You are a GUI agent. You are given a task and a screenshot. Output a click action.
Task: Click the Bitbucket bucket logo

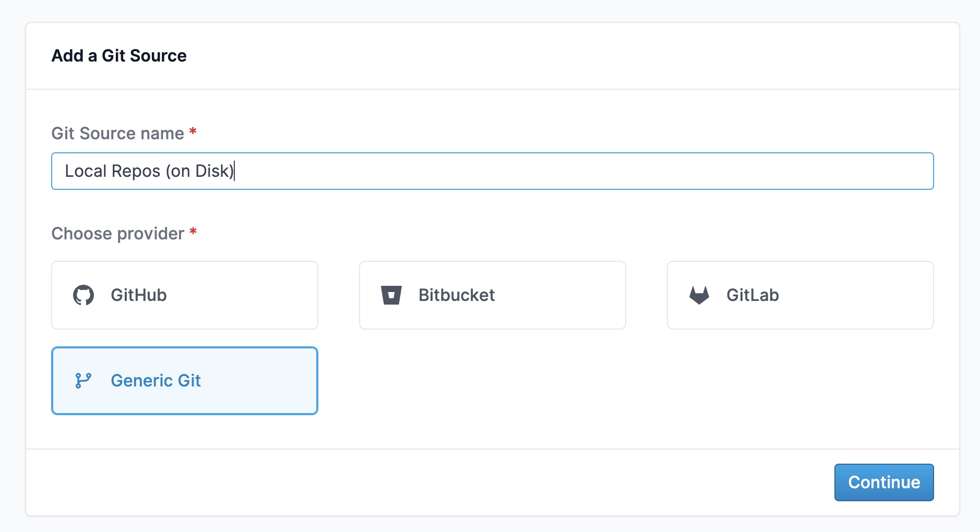click(x=391, y=295)
